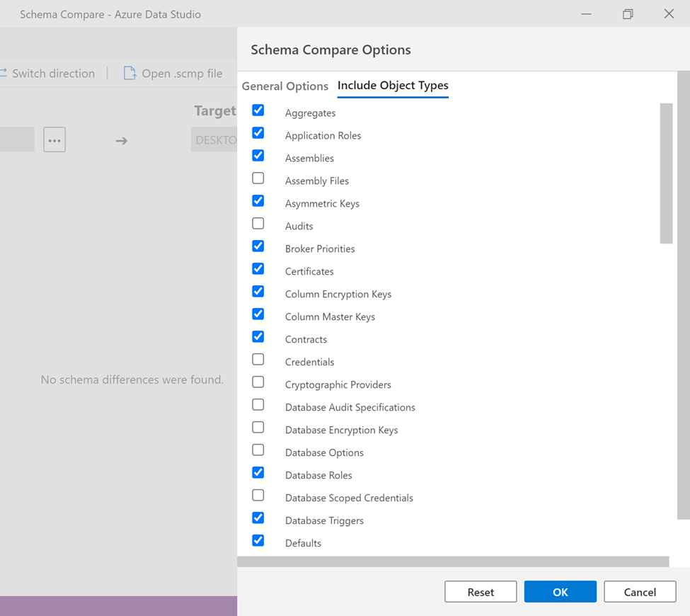
Task: Click the horizontal scrollbar below the list
Action: [453, 561]
